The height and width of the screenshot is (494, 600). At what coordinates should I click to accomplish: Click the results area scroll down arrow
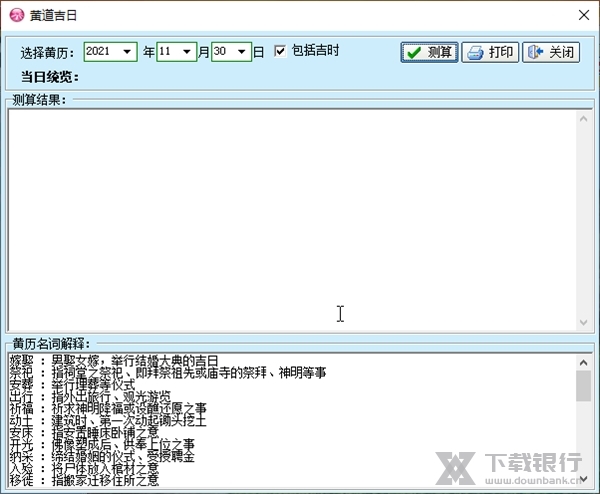583,322
